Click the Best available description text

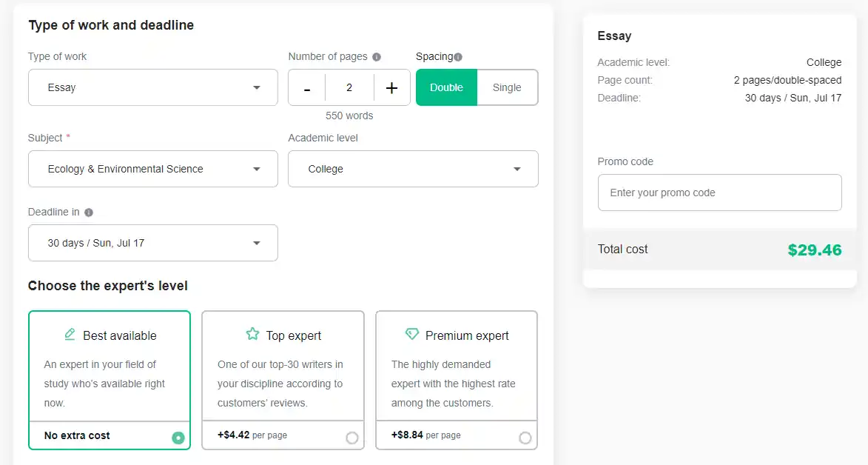[x=104, y=384]
